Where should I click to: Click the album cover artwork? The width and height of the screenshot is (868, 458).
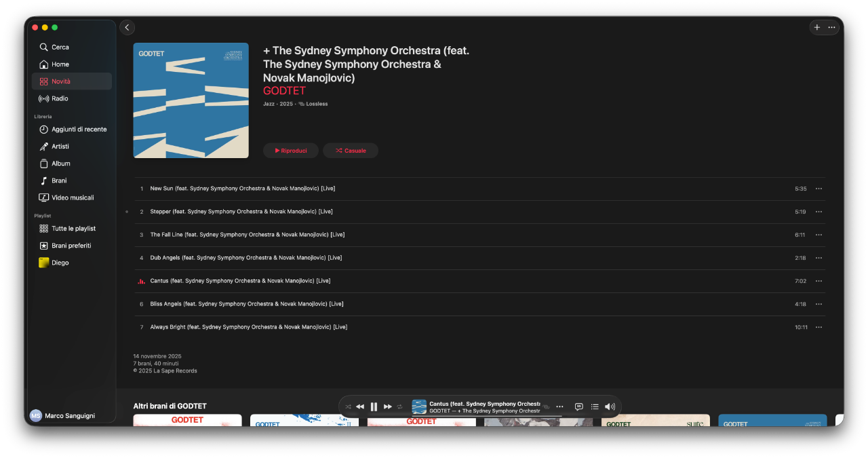tap(191, 100)
